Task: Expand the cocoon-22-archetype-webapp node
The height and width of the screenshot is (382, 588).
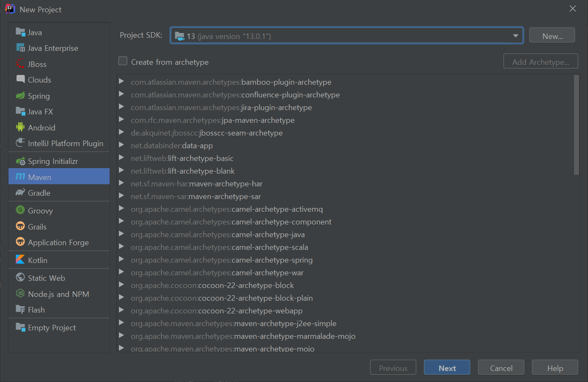Action: 121,310
